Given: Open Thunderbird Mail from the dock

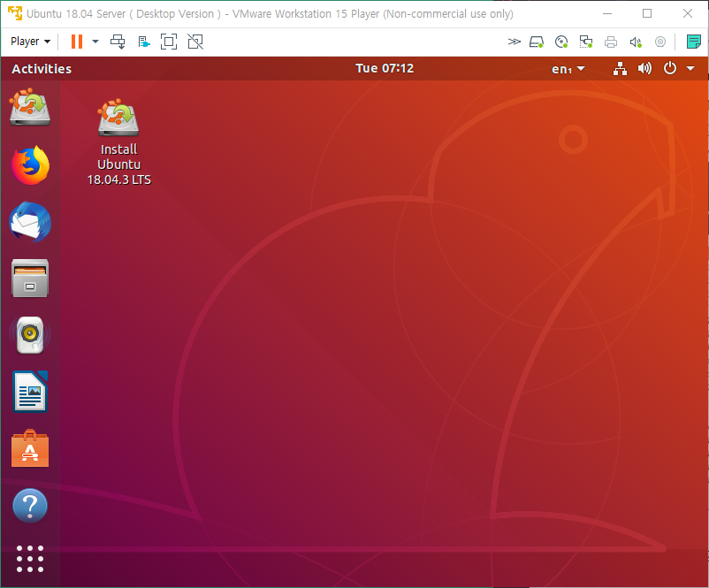Looking at the screenshot, I should click(x=30, y=222).
